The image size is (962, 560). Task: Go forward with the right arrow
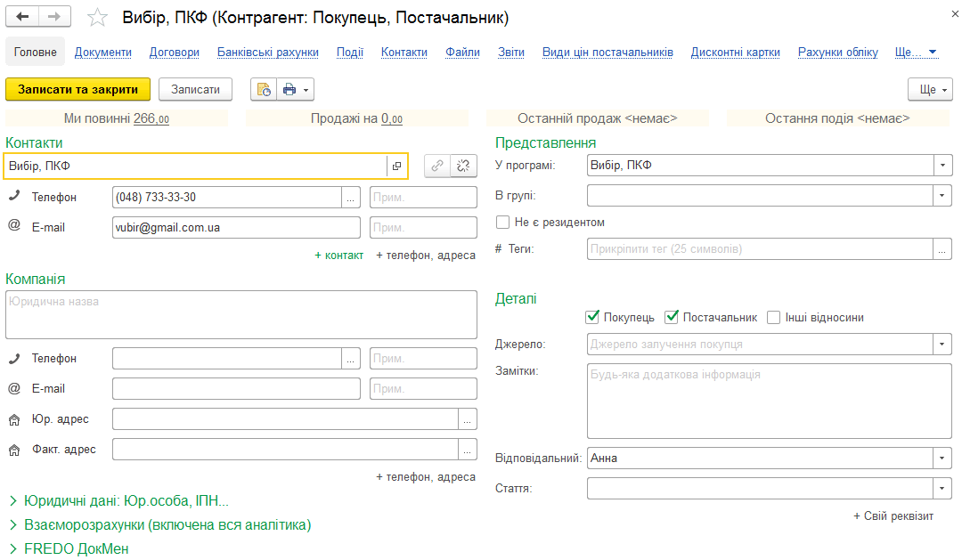[54, 17]
